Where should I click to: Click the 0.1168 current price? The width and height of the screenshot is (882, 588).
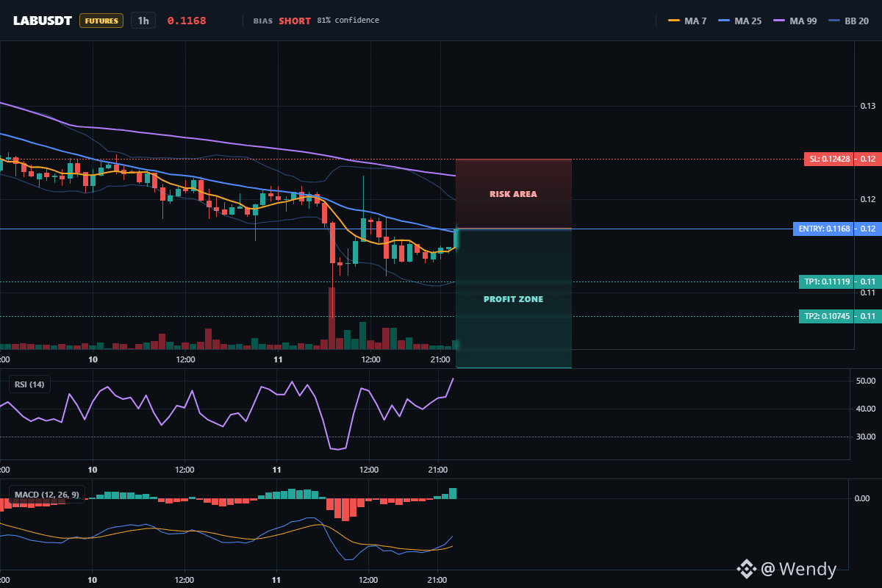pyautogui.click(x=187, y=21)
